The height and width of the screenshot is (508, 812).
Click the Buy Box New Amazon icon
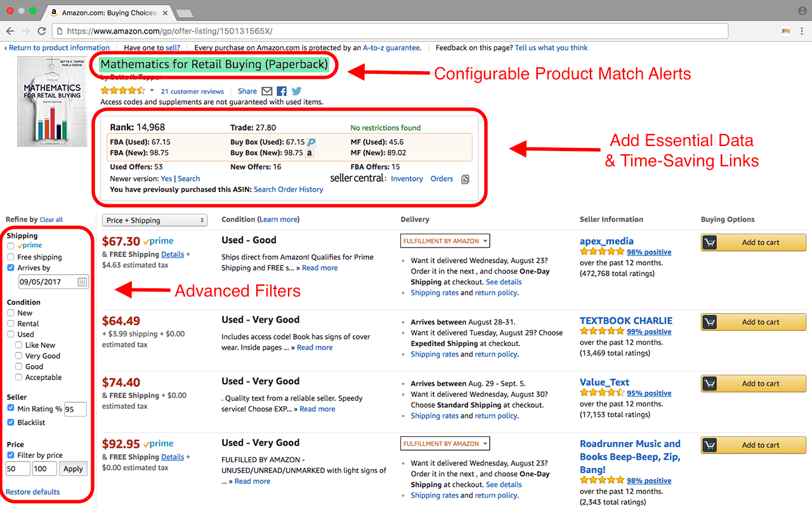[x=310, y=153]
